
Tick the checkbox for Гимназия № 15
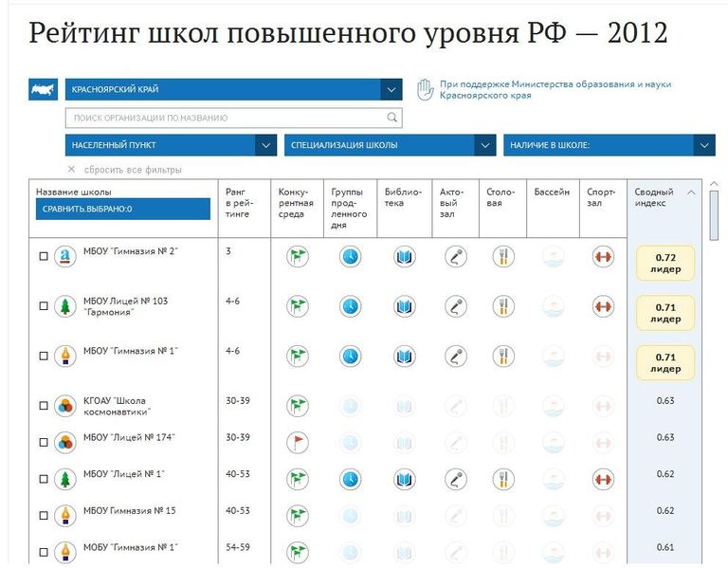tap(44, 516)
